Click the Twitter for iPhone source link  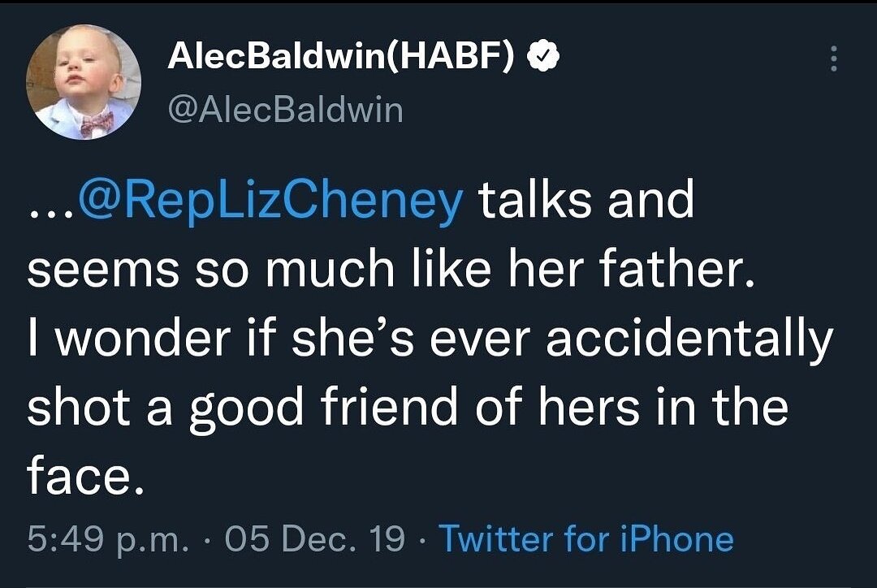[586, 538]
